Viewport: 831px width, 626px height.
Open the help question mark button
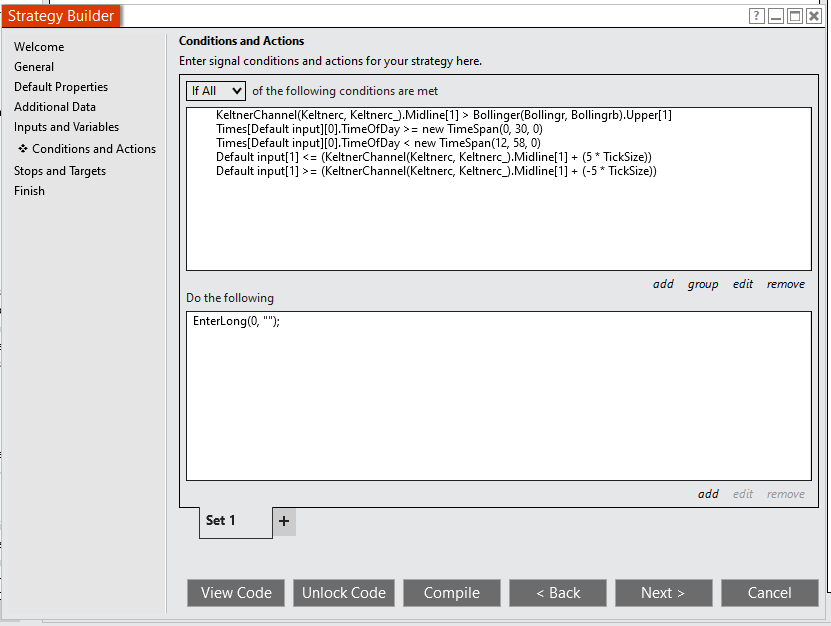tap(756, 16)
